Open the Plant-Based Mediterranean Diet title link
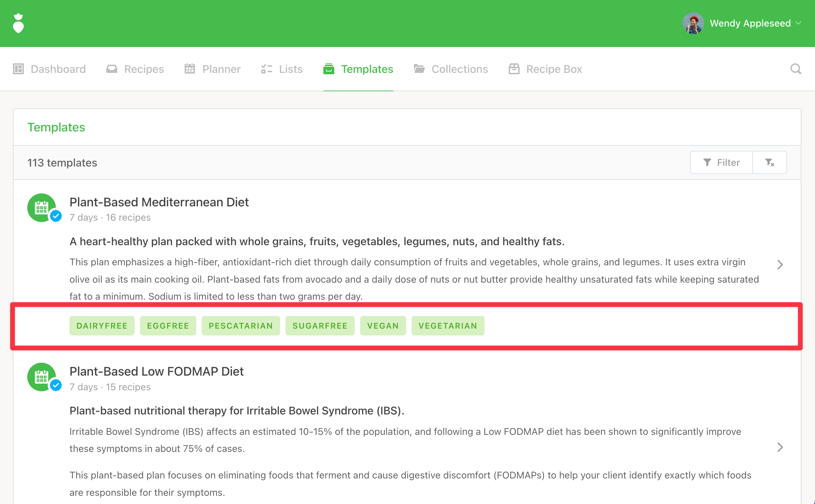Viewport: 815px width, 504px height. (x=159, y=202)
